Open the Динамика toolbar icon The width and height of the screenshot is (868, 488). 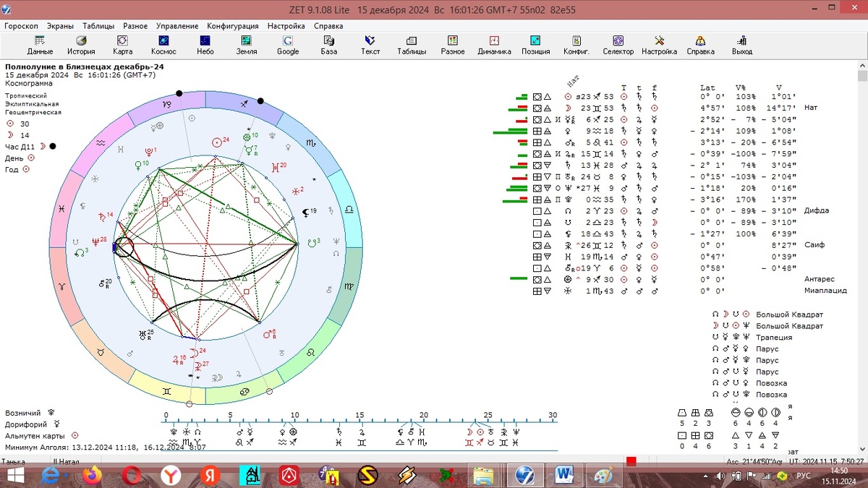pyautogui.click(x=494, y=45)
